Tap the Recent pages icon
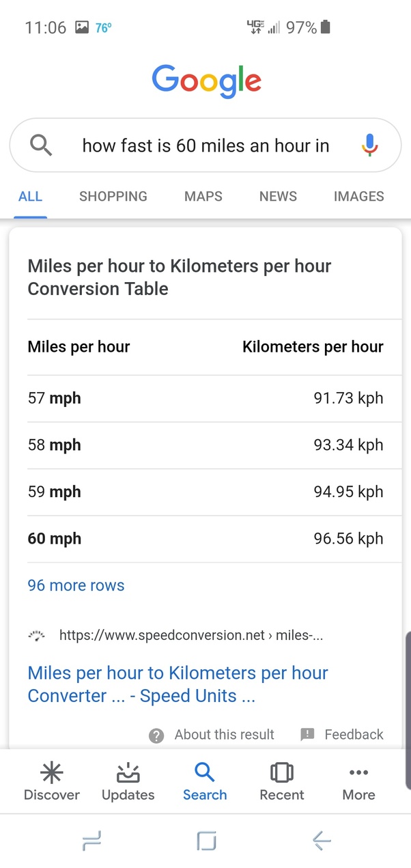 coord(281,772)
